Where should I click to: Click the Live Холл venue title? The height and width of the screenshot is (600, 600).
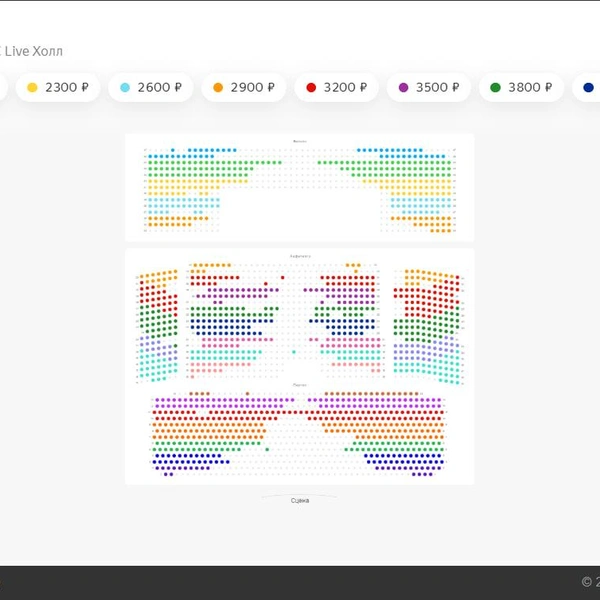[34, 51]
